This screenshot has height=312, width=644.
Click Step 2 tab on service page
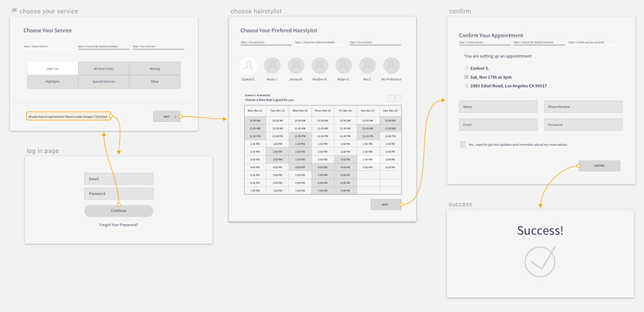tap(103, 47)
